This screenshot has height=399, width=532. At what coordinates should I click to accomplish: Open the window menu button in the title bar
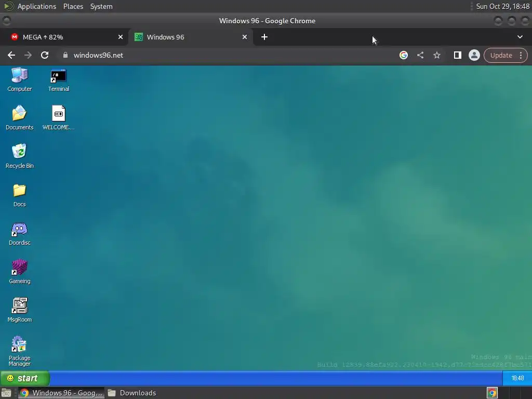[6, 21]
